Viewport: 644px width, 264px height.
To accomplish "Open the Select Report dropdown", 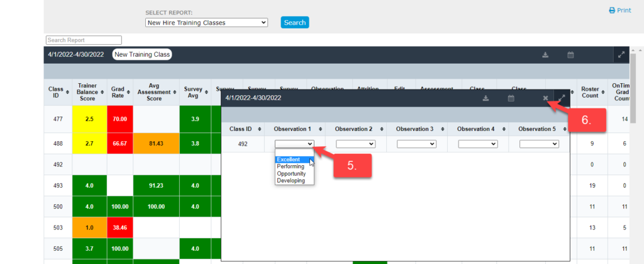I will tap(206, 23).
